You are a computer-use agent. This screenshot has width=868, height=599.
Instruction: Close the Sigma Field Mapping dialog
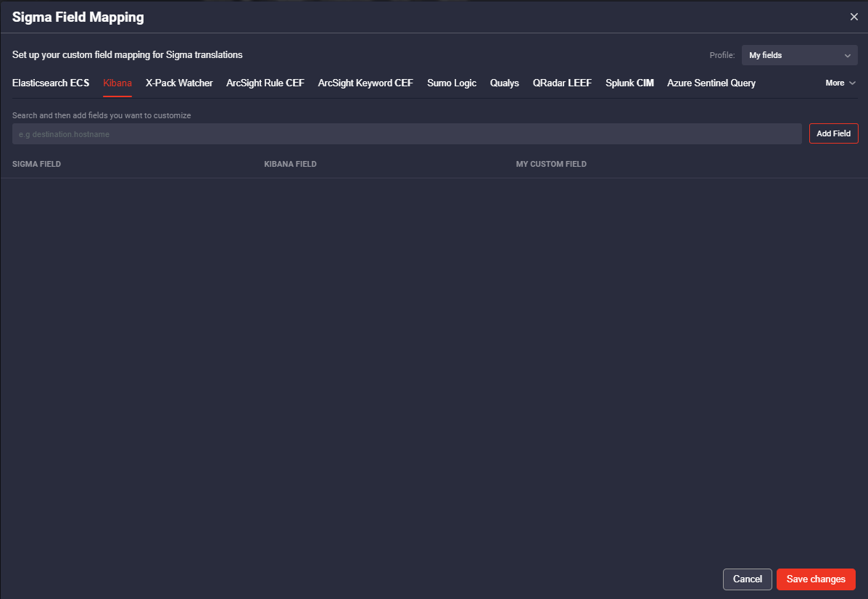pyautogui.click(x=853, y=17)
